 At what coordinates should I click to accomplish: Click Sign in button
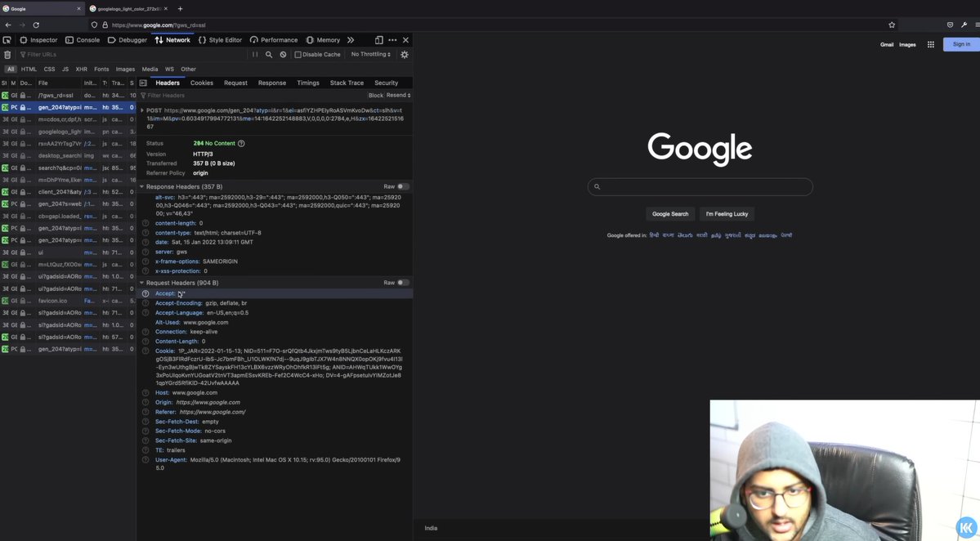961,44
